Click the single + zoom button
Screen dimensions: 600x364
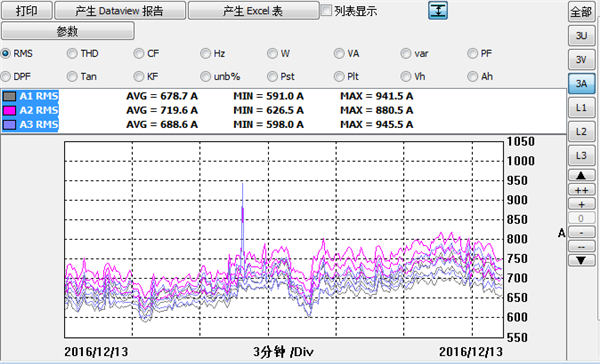581,204
